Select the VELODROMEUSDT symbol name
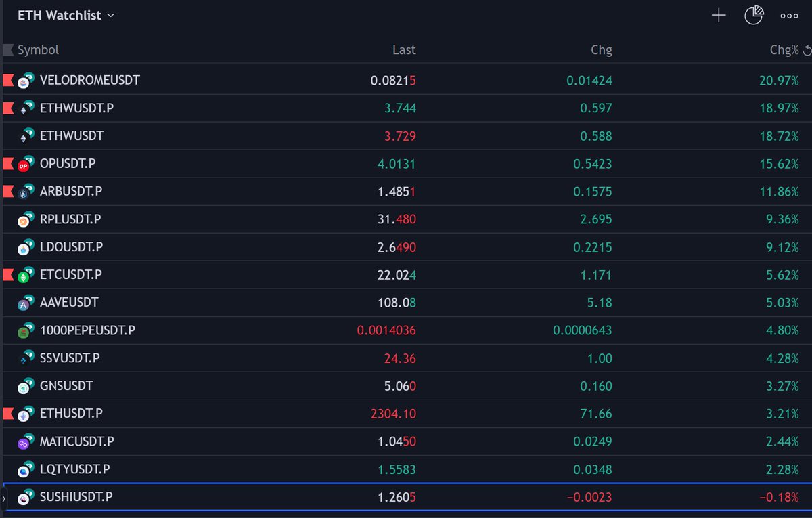Viewport: 812px width, 518px height. click(x=90, y=80)
